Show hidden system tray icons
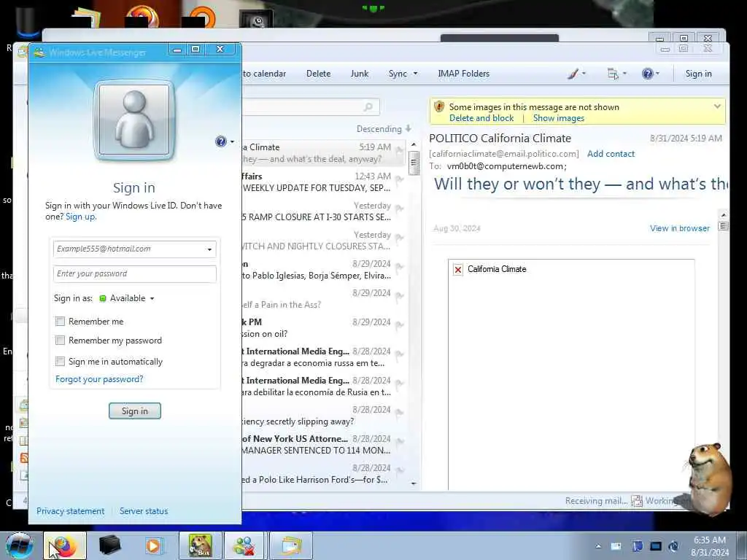This screenshot has width=747, height=560. pyautogui.click(x=598, y=546)
